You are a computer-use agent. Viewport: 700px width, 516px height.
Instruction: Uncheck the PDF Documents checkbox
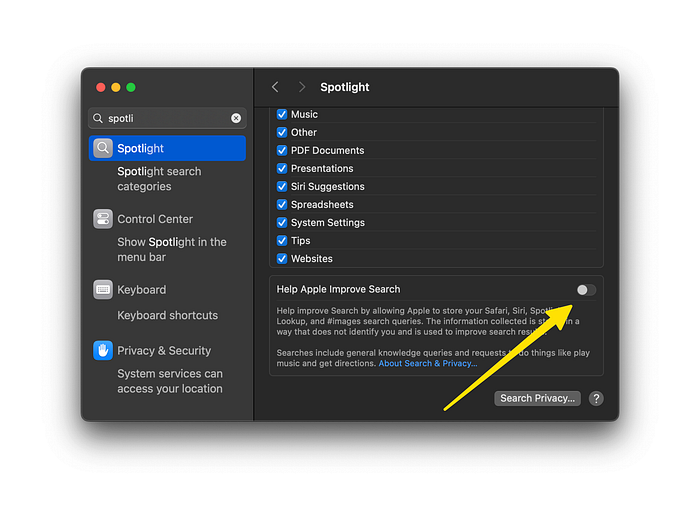coord(282,150)
